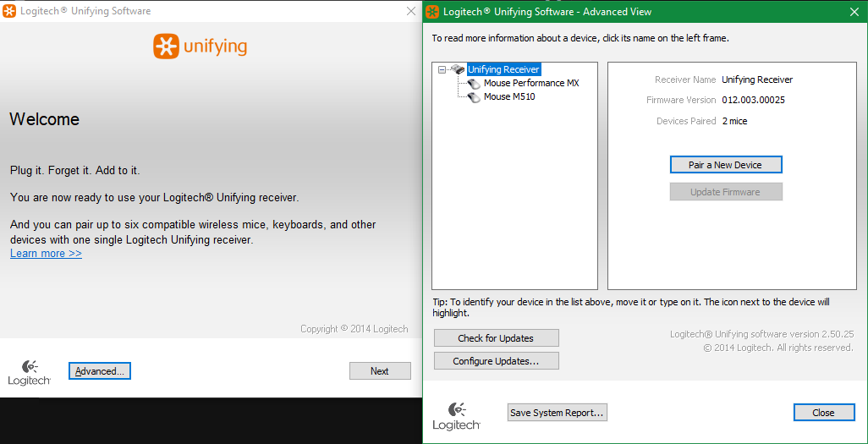Screen dimensions: 868x444
Task: Click the Logitech logo in Welcome window
Action: (x=30, y=372)
